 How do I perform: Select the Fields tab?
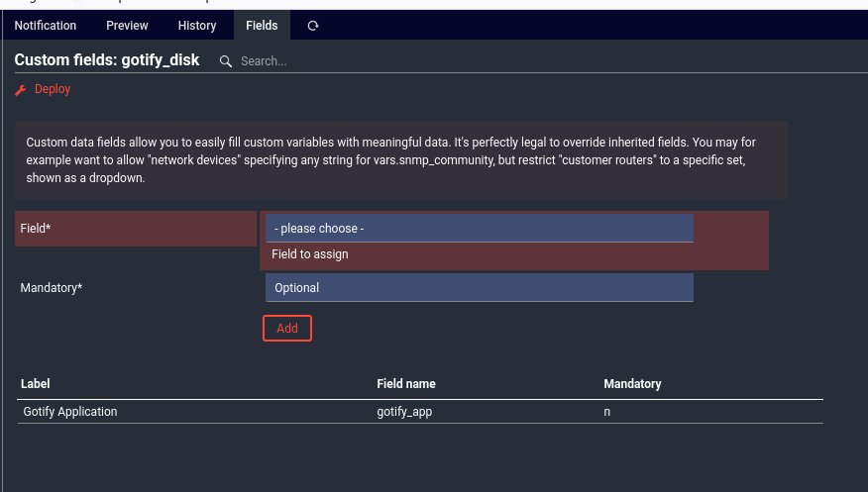262,26
